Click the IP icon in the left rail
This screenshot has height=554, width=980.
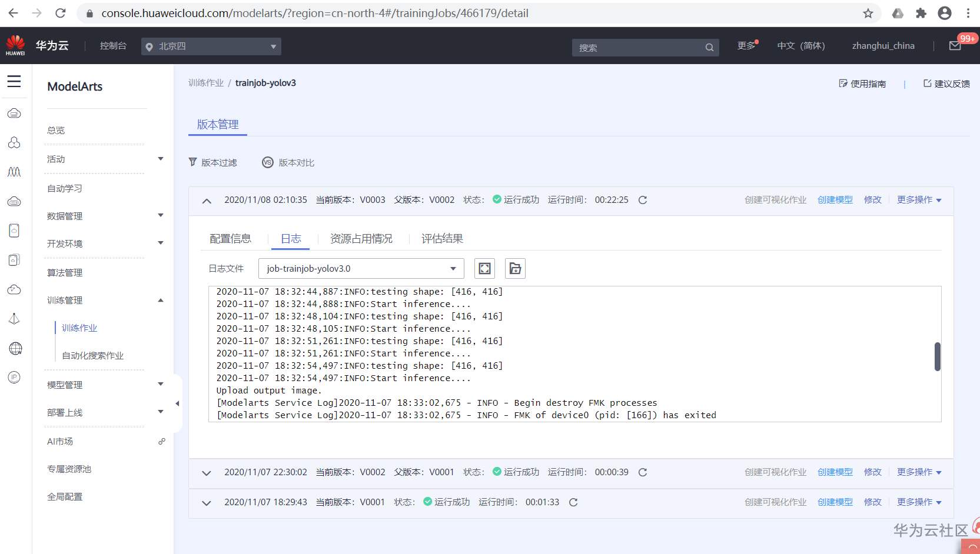pos(14,377)
